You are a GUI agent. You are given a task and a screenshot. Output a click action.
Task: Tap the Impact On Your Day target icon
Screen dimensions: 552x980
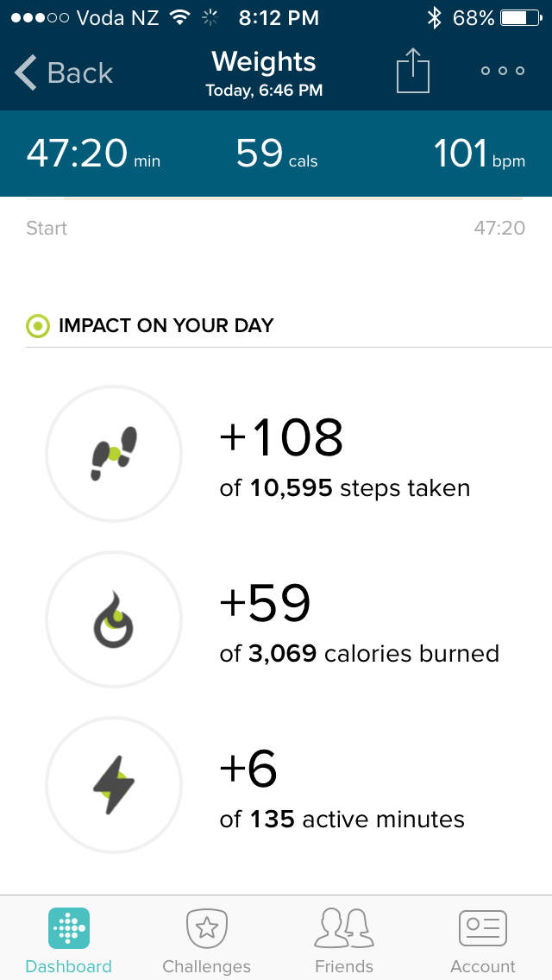[37, 325]
